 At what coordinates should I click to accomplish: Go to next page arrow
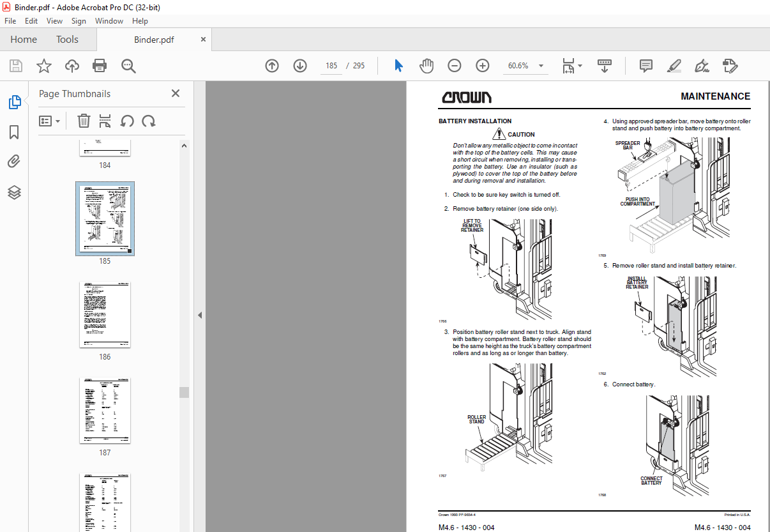click(300, 66)
